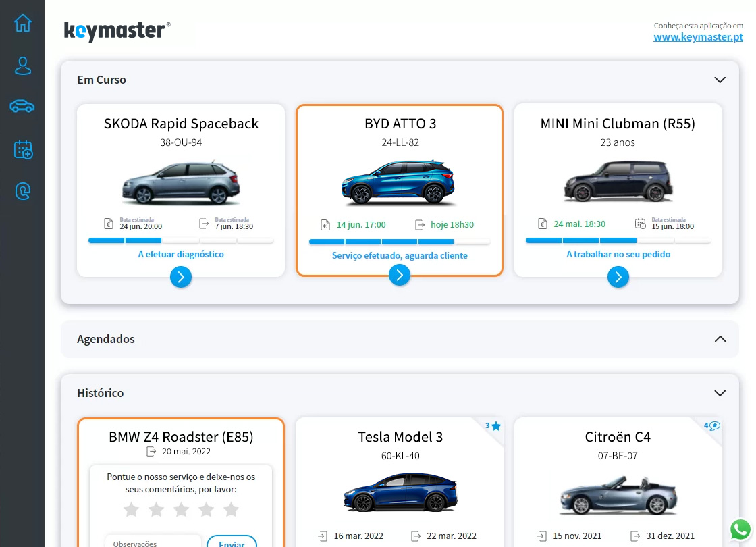Screen dimensions: 756x547
Task: Click the exit icon beside hoje 18h30
Action: pyautogui.click(x=420, y=225)
